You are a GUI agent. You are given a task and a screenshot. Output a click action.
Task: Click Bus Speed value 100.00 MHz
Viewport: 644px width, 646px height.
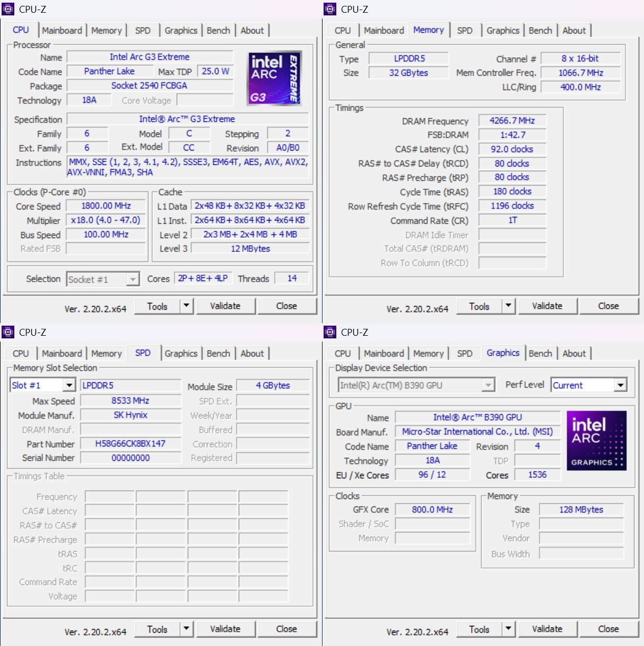point(106,234)
